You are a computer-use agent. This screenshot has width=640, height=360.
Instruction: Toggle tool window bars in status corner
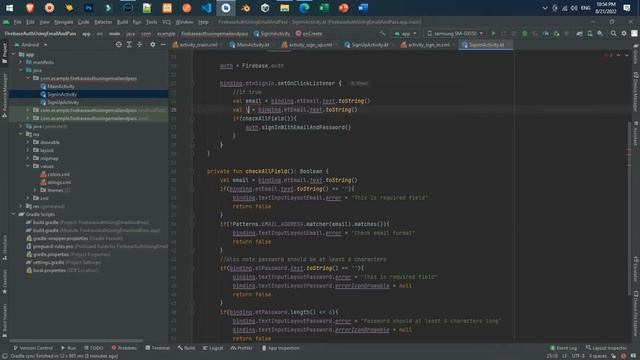click(x=4, y=356)
